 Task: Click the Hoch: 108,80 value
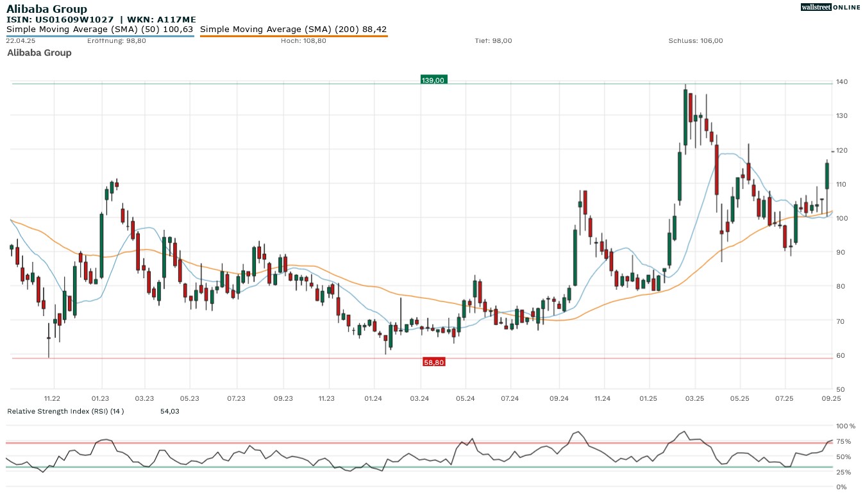303,41
